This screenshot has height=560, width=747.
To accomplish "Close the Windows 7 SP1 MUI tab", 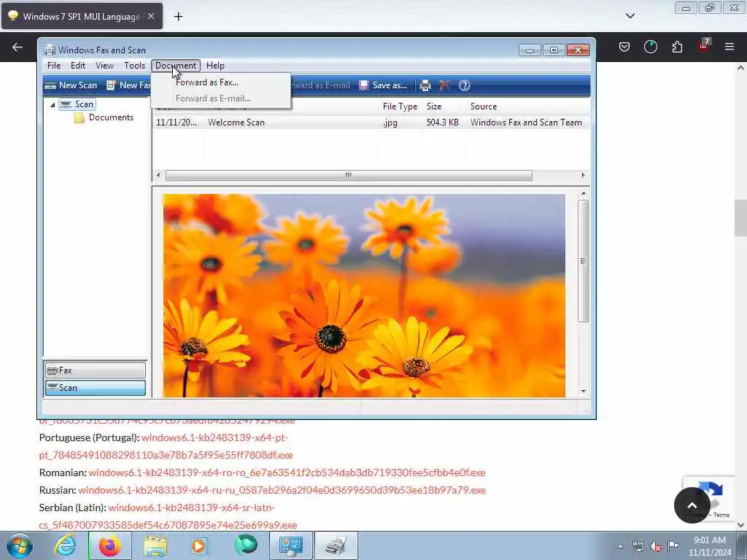I will pyautogui.click(x=150, y=16).
